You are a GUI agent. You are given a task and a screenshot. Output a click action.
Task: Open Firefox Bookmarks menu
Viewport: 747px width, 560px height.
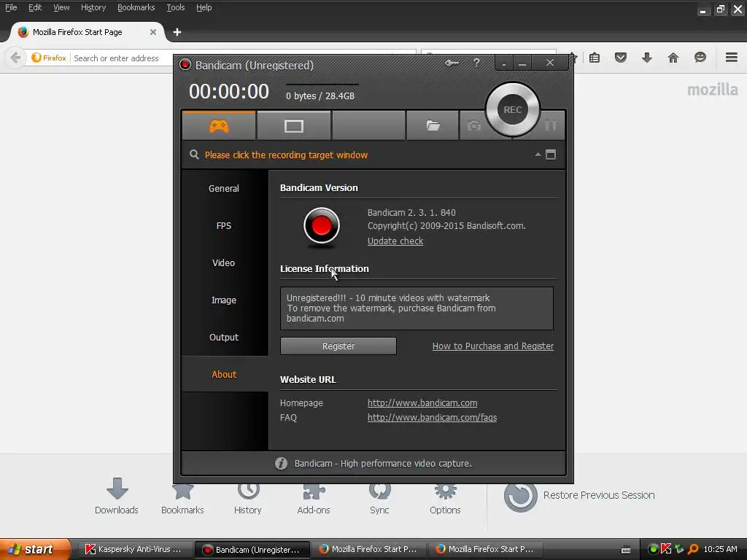coord(136,7)
